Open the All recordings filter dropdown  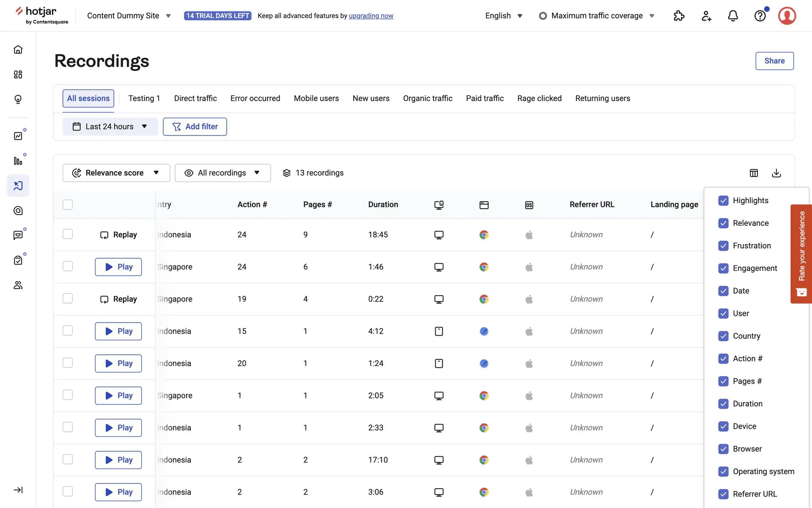(x=222, y=173)
